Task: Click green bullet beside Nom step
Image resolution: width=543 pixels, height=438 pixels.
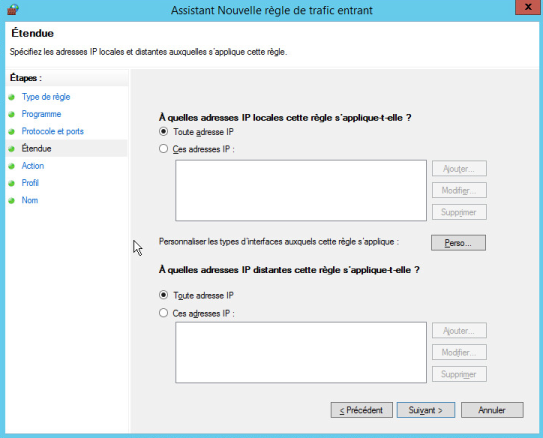Action: coord(11,200)
